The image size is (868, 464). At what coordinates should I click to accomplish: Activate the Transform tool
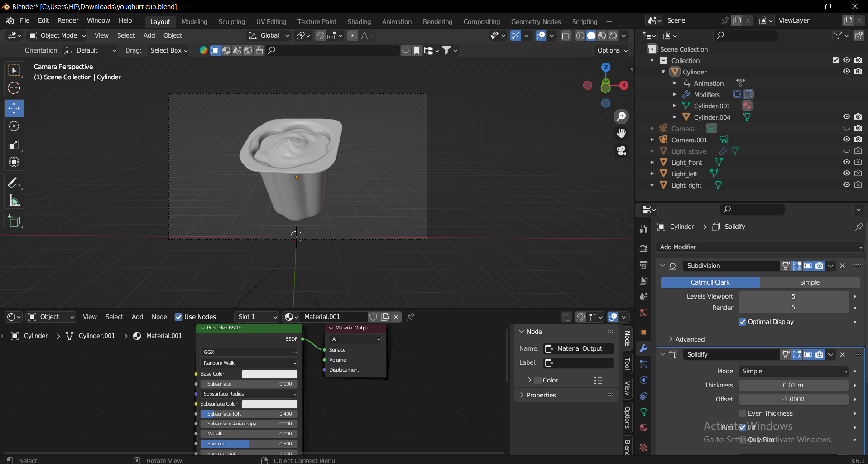[x=14, y=162]
